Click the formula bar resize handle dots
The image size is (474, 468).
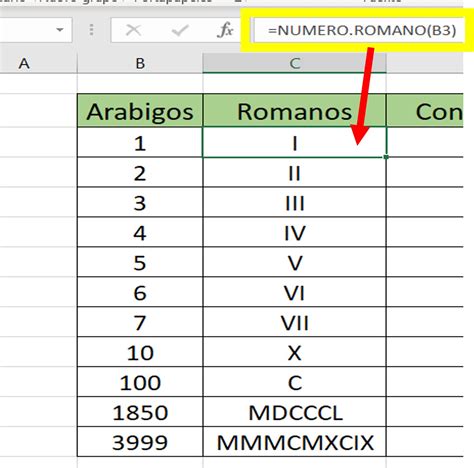pyautogui.click(x=91, y=30)
